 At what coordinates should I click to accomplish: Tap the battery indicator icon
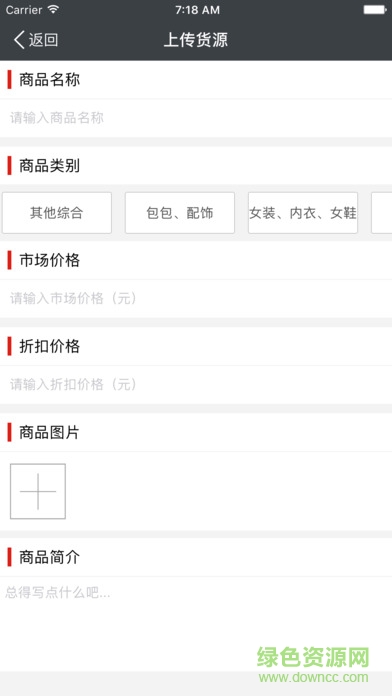click(375, 9)
